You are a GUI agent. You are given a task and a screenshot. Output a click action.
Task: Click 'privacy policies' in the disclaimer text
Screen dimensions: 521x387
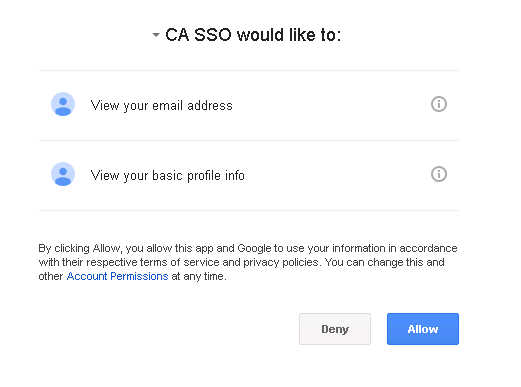pyautogui.click(x=281, y=263)
